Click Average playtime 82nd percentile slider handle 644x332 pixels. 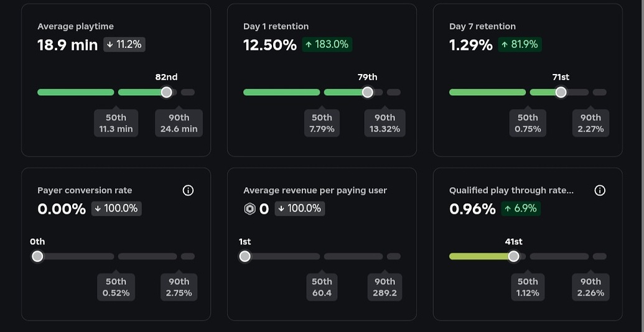pos(166,92)
